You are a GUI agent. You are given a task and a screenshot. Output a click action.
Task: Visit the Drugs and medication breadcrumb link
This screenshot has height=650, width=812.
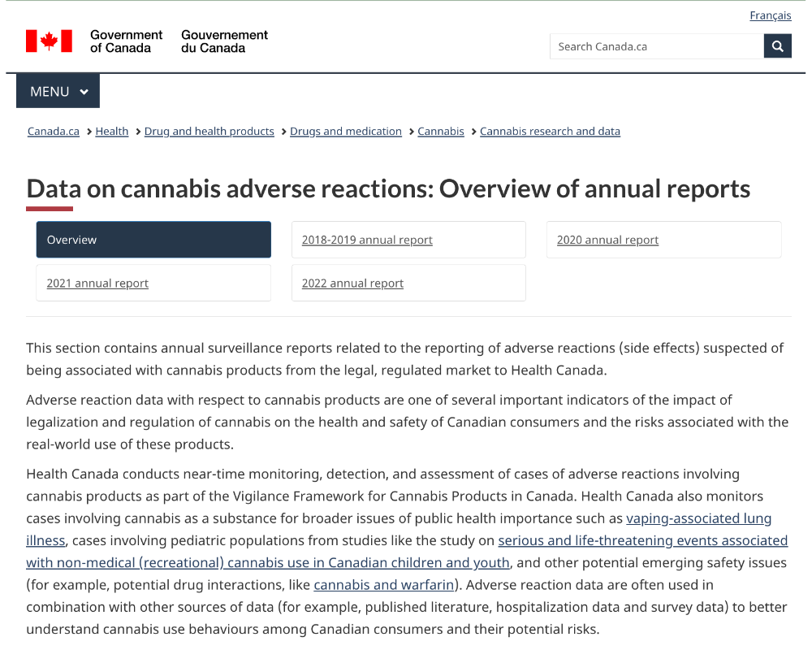tap(345, 131)
